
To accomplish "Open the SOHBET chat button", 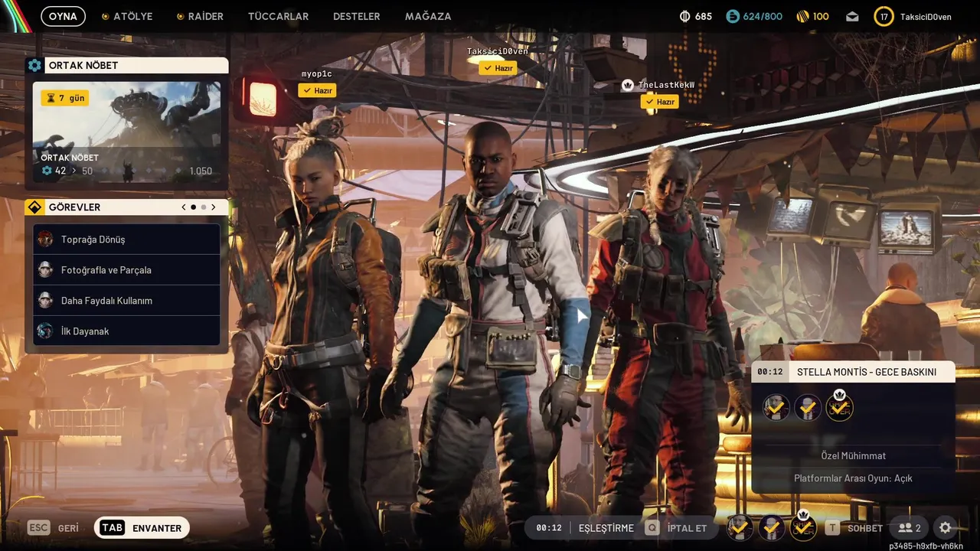I will pos(854,528).
